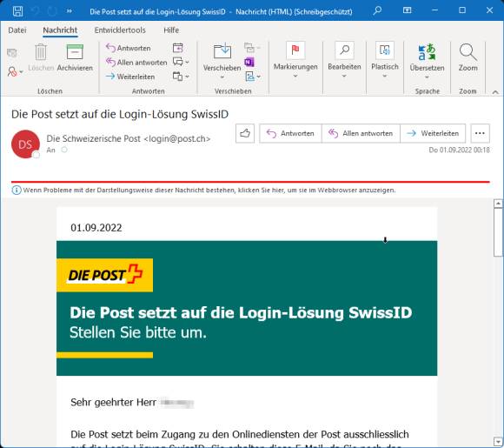Click the Bearbeiten magnifier icon
Image resolution: width=504 pixels, height=448 pixels.
coord(345,50)
